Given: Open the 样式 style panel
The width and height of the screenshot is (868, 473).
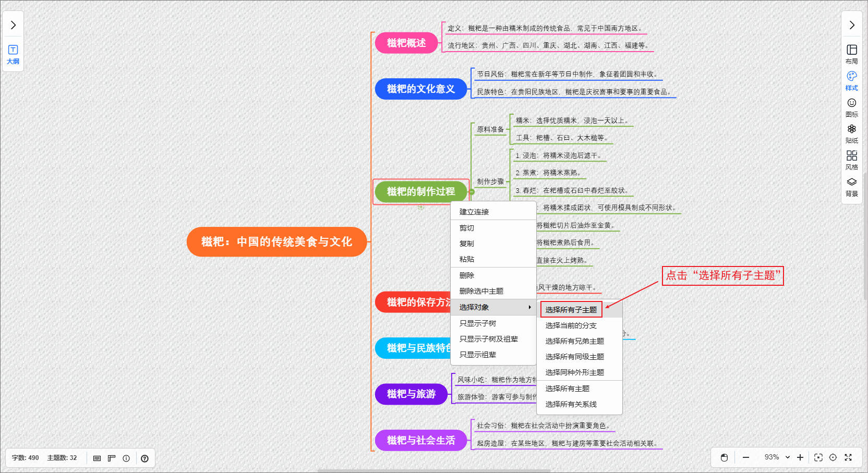Looking at the screenshot, I should point(851,81).
